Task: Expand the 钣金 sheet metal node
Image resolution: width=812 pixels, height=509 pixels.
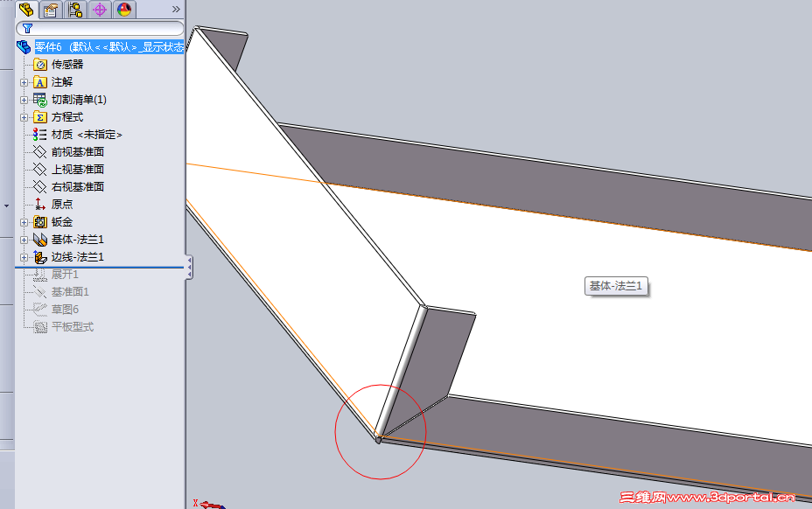Action: coord(24,222)
